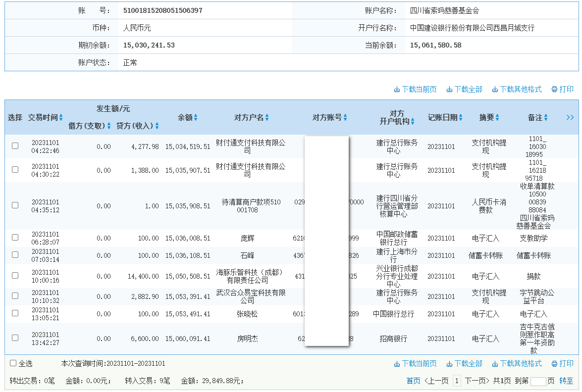Click the 字节跳动公益平台 remark cell

point(537,296)
